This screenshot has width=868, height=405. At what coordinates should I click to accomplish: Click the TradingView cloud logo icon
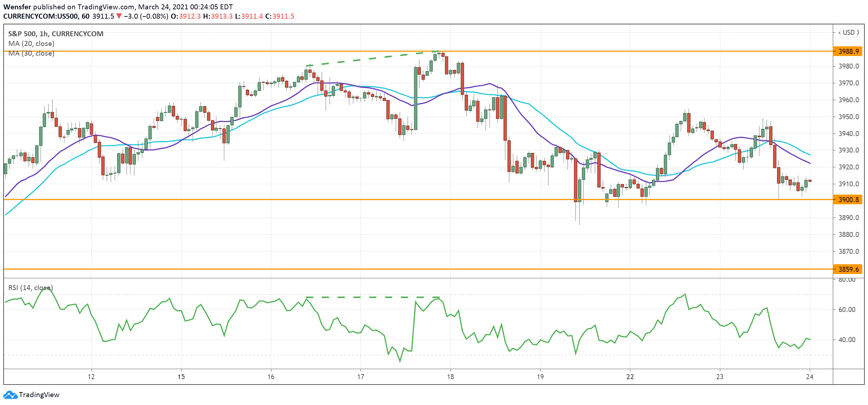(x=10, y=395)
